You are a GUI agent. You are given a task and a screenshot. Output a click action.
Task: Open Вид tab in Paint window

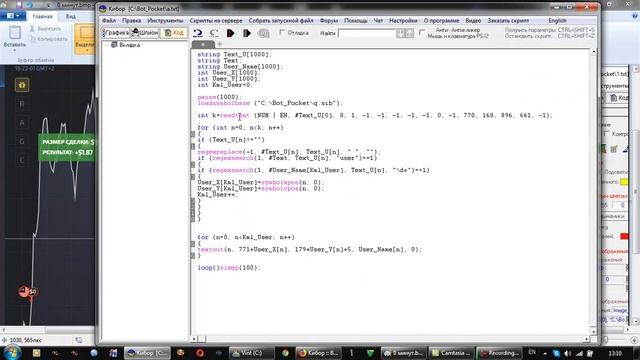coord(71,16)
